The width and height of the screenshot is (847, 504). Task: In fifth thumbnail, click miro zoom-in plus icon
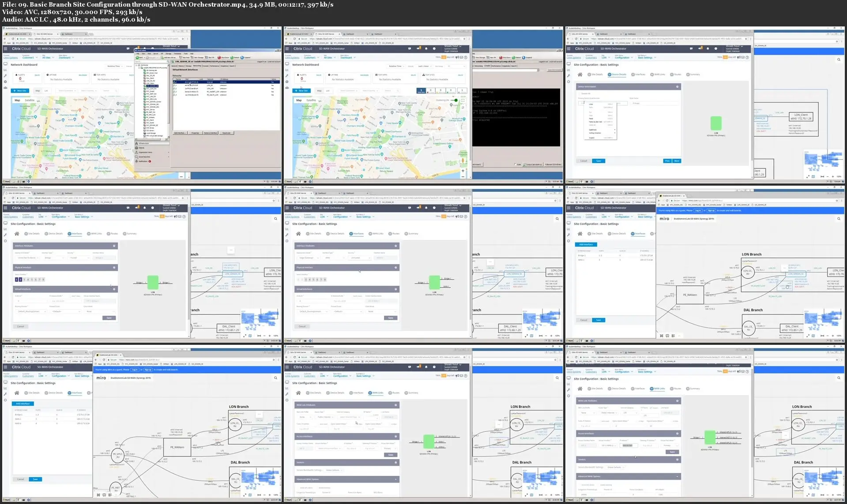pos(551,336)
